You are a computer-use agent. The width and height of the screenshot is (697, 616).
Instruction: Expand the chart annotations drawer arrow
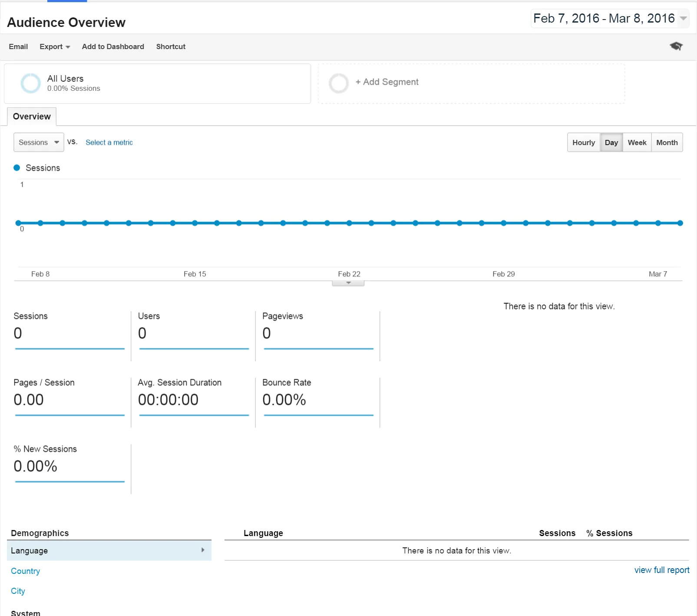(348, 283)
